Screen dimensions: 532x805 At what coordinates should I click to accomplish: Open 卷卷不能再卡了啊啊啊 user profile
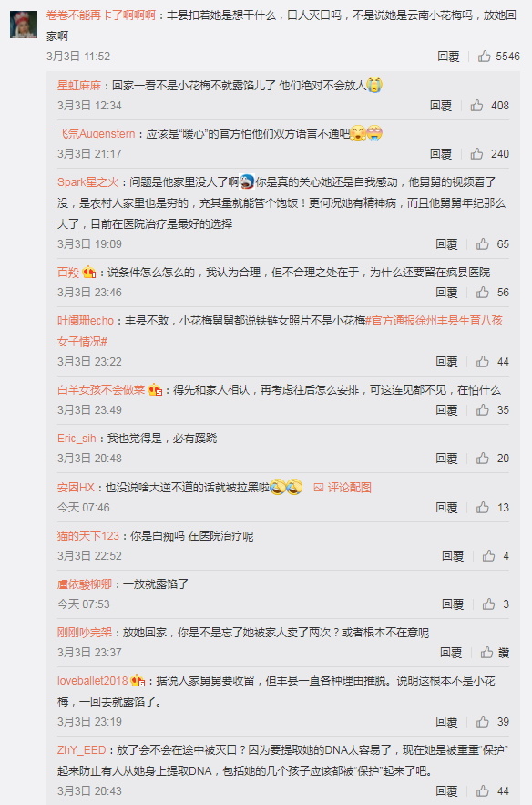(x=100, y=15)
